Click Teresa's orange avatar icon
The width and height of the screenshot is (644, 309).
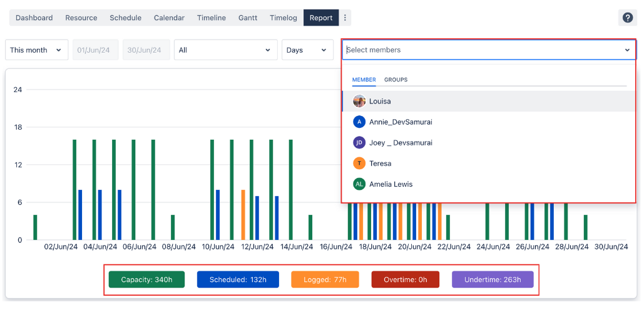(x=359, y=164)
